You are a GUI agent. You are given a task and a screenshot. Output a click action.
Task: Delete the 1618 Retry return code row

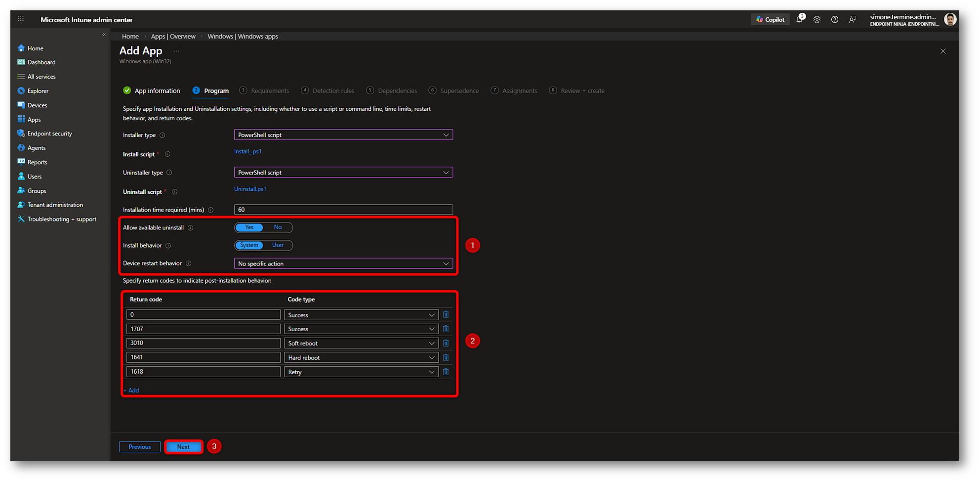[x=446, y=372]
